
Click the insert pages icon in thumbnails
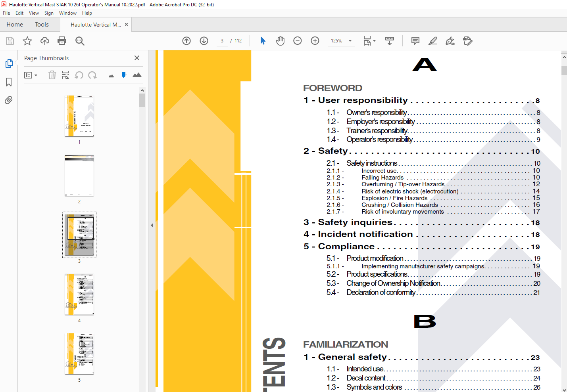(65, 75)
